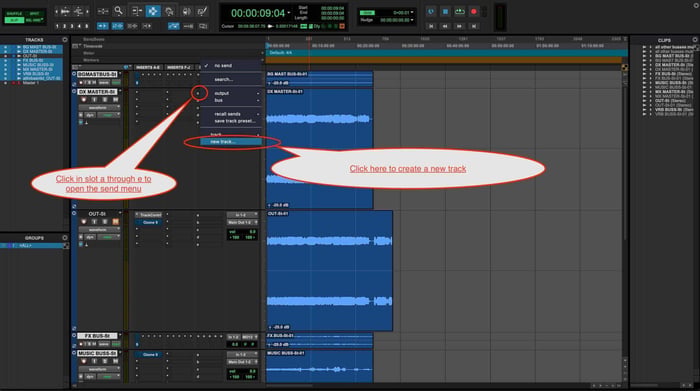The height and width of the screenshot is (391, 700).
Task: Choose 'save track preset...' menu item
Action: pos(231,121)
